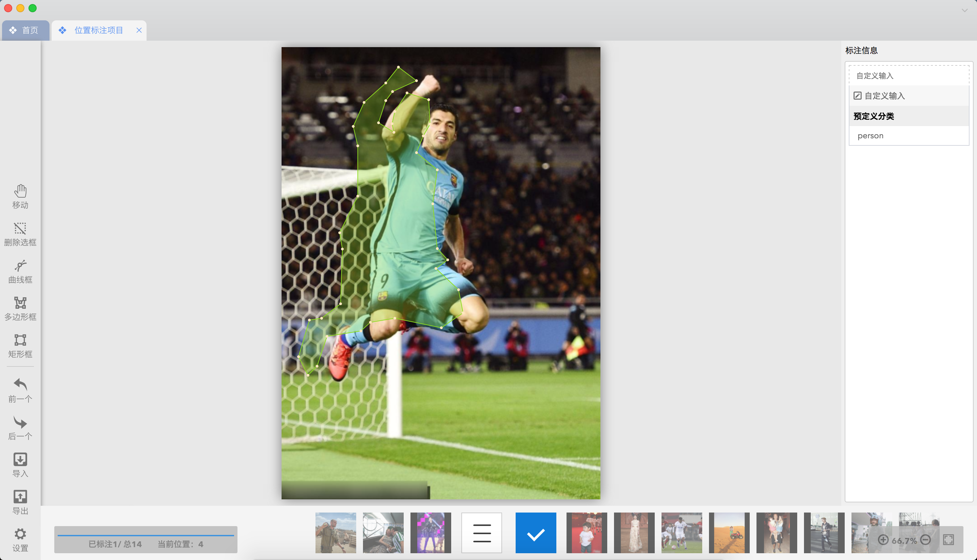The height and width of the screenshot is (560, 977).
Task: Expand the top-right window chevron
Action: (x=965, y=11)
